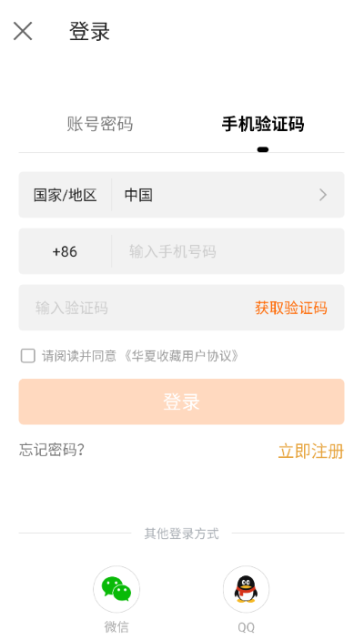
Task: Open the 忘记密码? link
Action: click(x=52, y=450)
